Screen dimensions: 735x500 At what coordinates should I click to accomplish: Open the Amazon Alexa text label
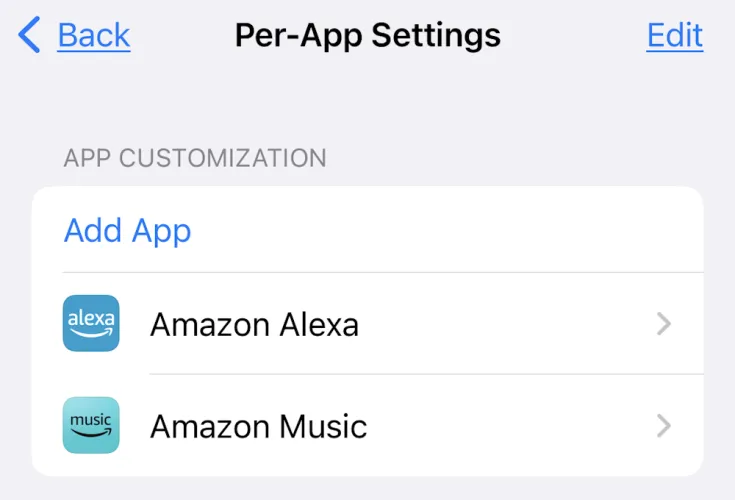click(x=254, y=324)
